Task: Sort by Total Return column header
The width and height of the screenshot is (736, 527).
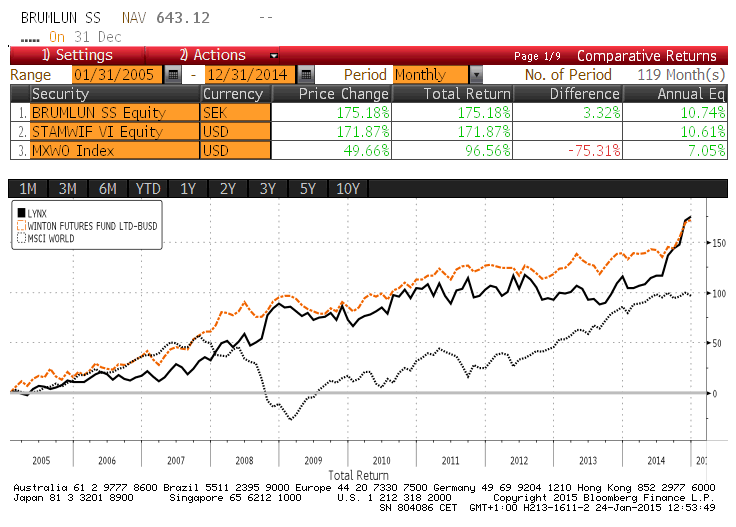Action: tap(452, 94)
